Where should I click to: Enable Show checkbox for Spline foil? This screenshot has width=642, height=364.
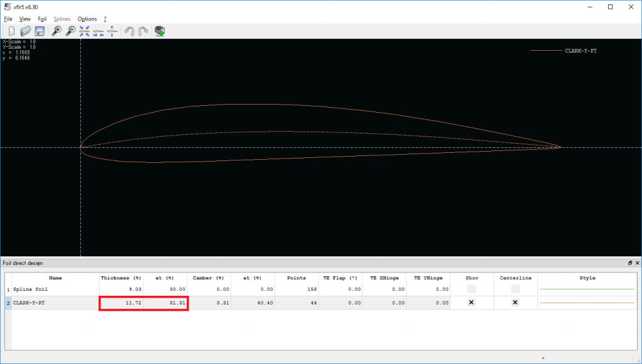pyautogui.click(x=471, y=289)
